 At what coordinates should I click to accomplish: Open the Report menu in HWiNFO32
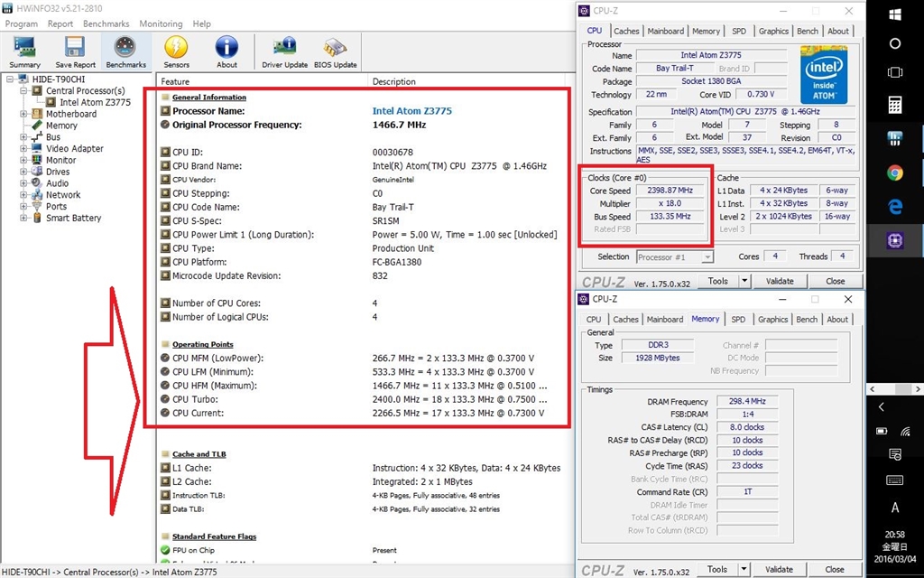click(x=60, y=23)
